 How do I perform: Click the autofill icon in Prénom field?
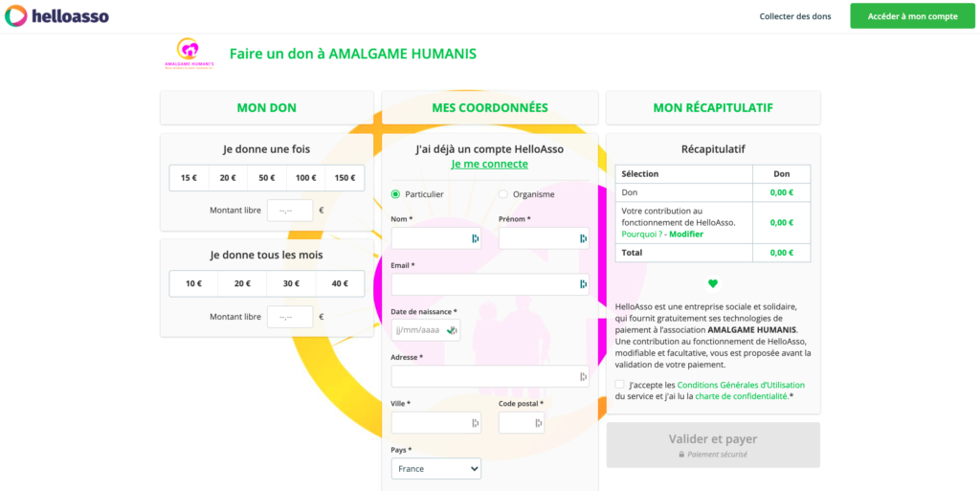(583, 238)
